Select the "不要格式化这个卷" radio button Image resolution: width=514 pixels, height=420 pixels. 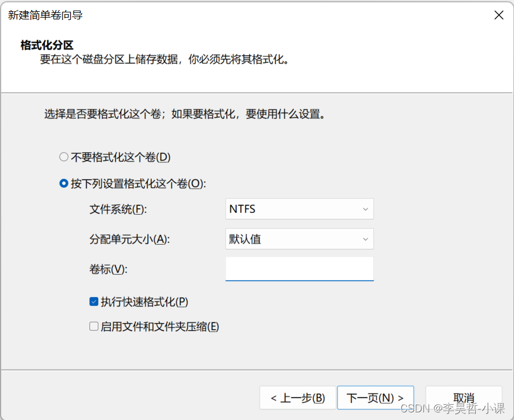(x=64, y=156)
